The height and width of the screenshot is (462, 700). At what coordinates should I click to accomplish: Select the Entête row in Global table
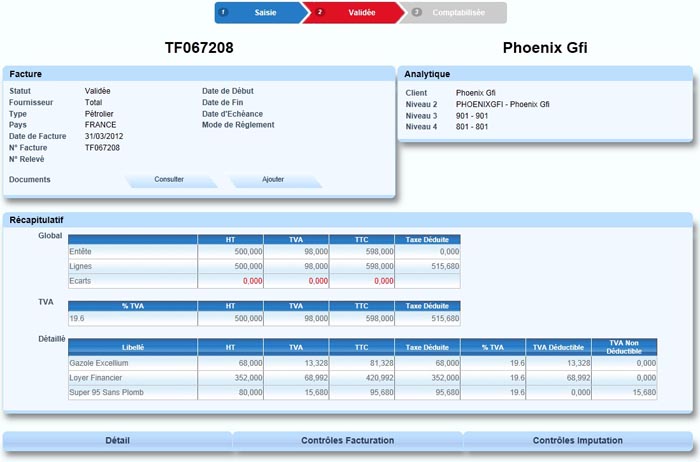[132, 253]
